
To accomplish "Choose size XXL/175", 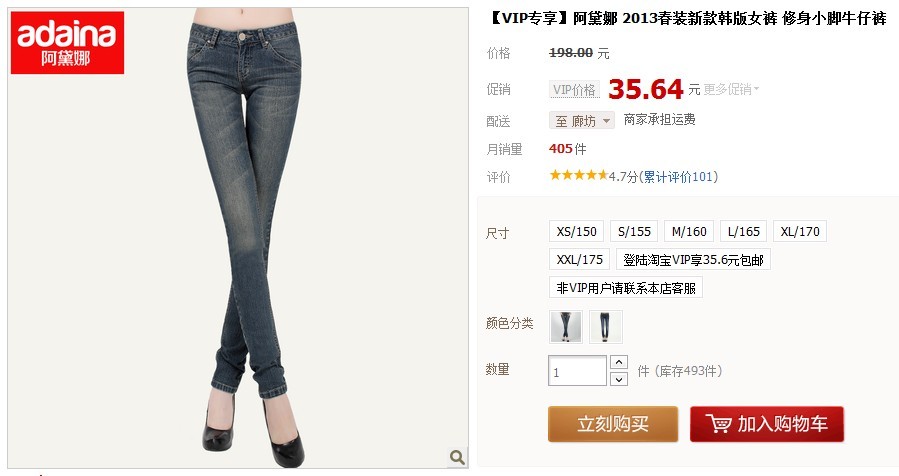I will pyautogui.click(x=579, y=259).
